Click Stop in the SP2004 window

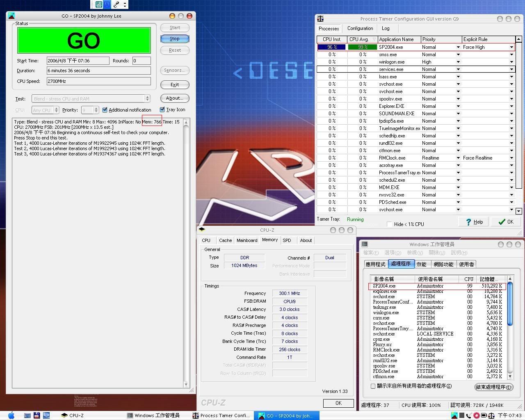pyautogui.click(x=175, y=39)
